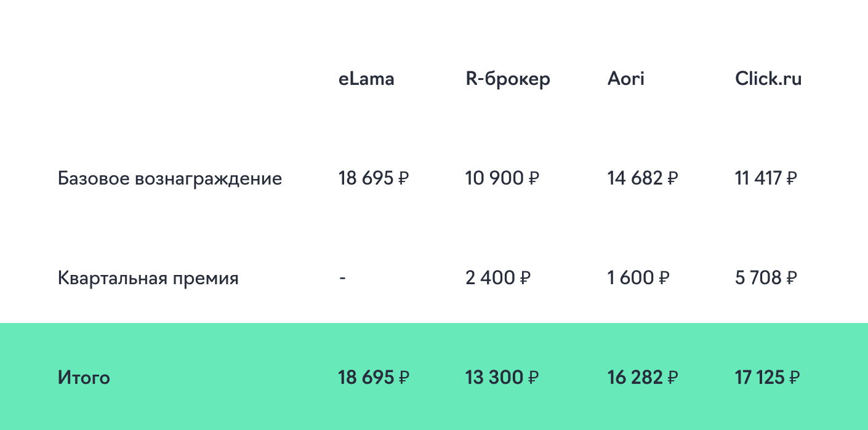The width and height of the screenshot is (868, 430).
Task: Click the Базовое вознаграждение row label
Action: [170, 179]
